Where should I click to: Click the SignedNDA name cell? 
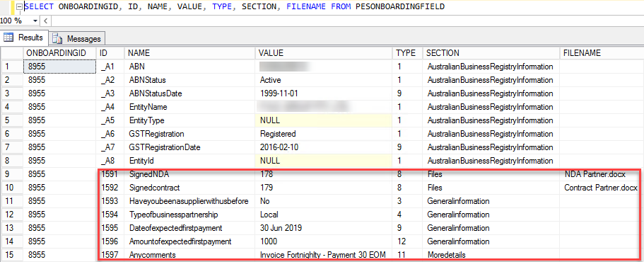(x=190, y=174)
